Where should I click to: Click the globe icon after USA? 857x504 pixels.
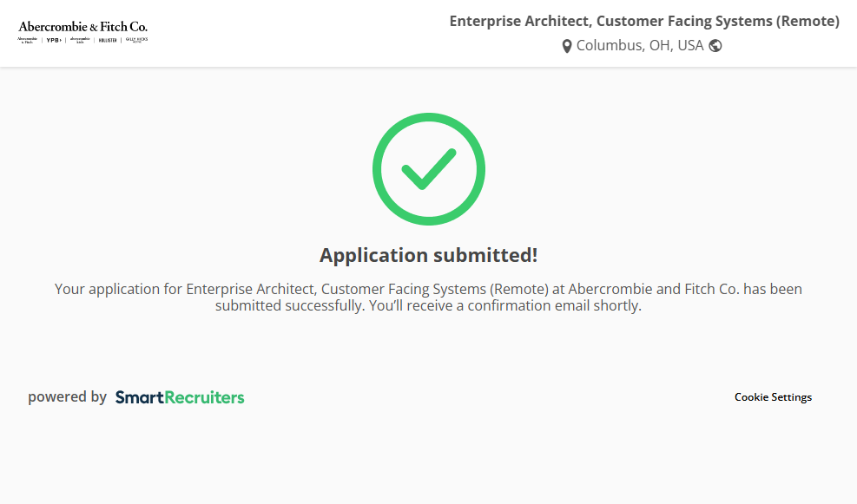click(x=715, y=46)
